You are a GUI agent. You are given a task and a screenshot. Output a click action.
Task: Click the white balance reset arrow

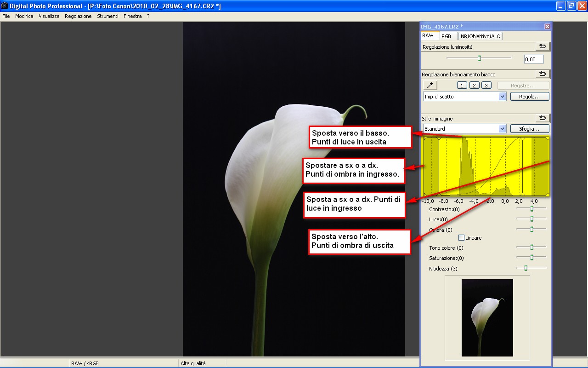click(543, 74)
